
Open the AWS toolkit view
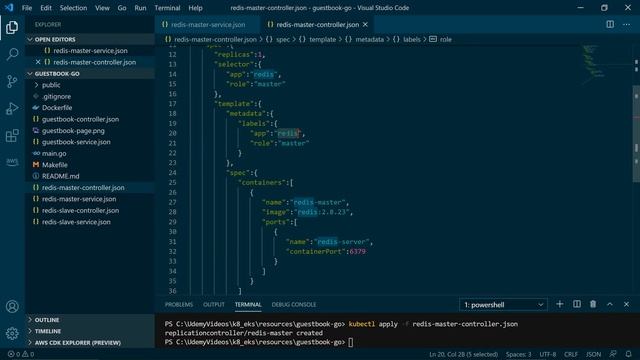12,162
